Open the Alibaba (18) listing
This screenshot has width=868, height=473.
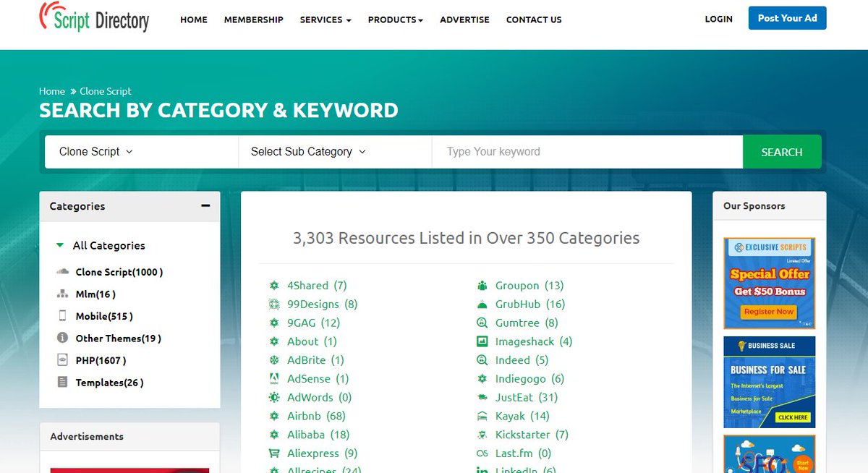318,435
